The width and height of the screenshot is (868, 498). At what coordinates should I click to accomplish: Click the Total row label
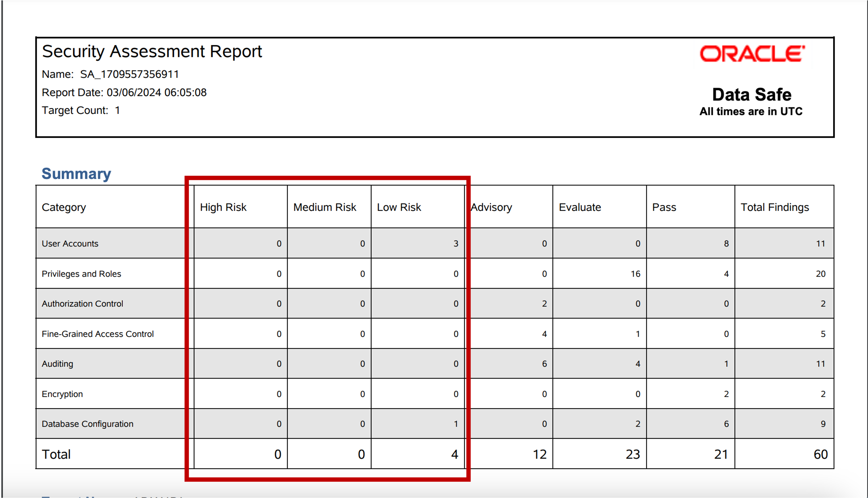[56, 454]
